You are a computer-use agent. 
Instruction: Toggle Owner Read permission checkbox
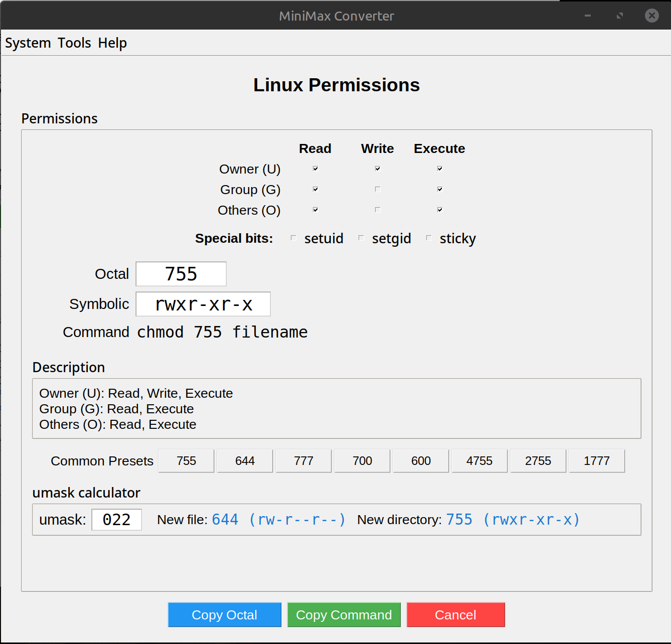pyautogui.click(x=315, y=169)
